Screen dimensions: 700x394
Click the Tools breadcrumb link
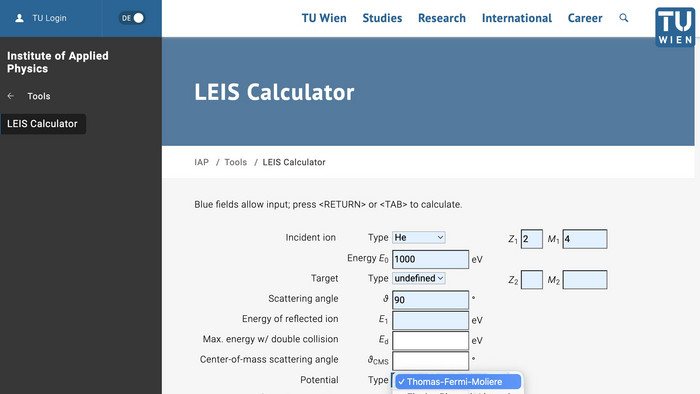coord(236,162)
